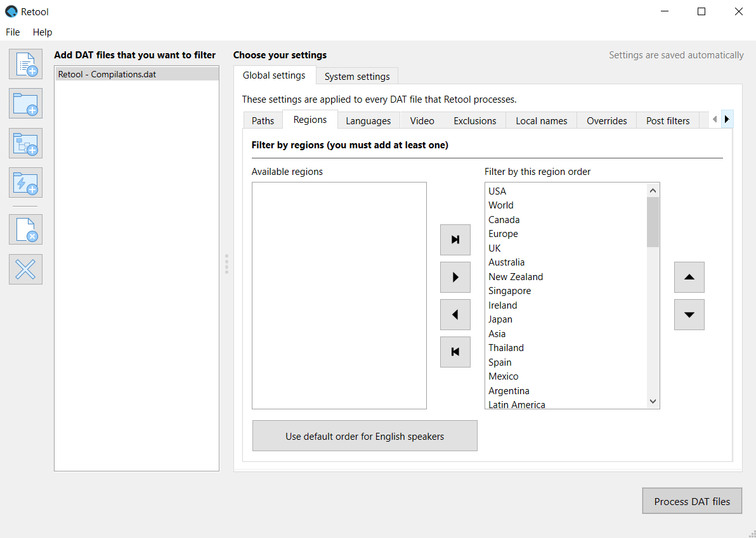
Task: Click the large X clear list icon
Action: (25, 269)
